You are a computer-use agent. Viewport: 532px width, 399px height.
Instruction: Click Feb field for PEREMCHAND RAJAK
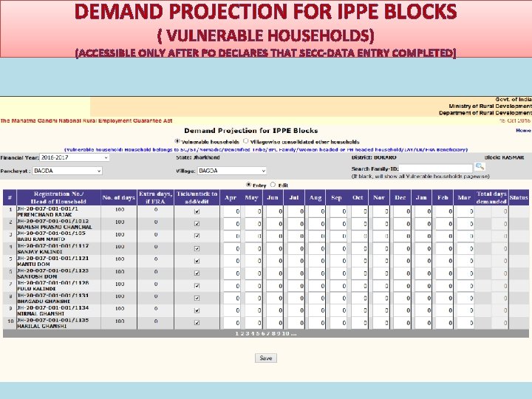445,211
